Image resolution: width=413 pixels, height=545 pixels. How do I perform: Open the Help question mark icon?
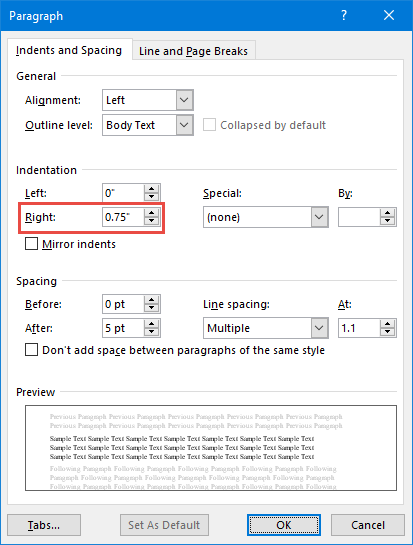pyautogui.click(x=344, y=15)
